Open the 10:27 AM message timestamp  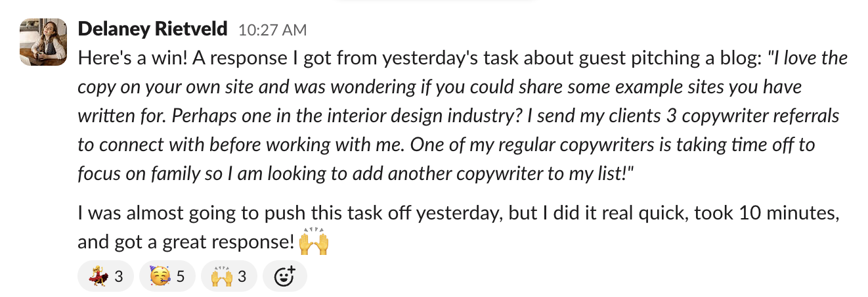(x=272, y=30)
